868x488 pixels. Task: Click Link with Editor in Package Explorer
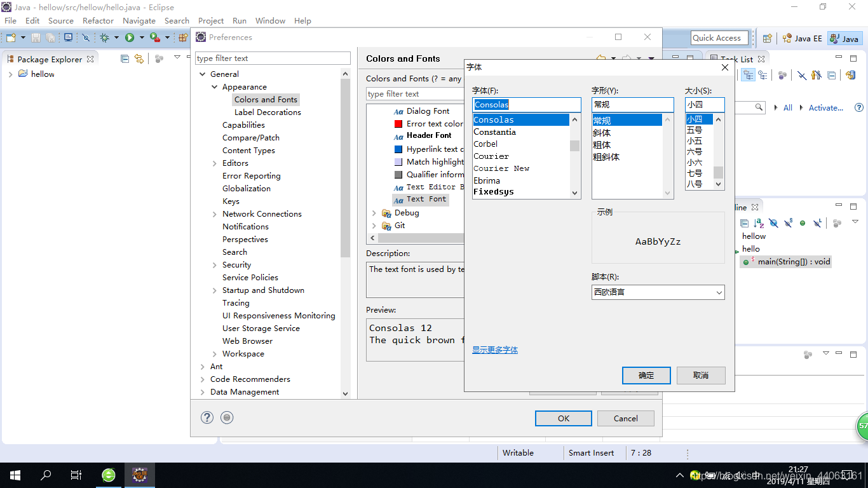coord(139,58)
